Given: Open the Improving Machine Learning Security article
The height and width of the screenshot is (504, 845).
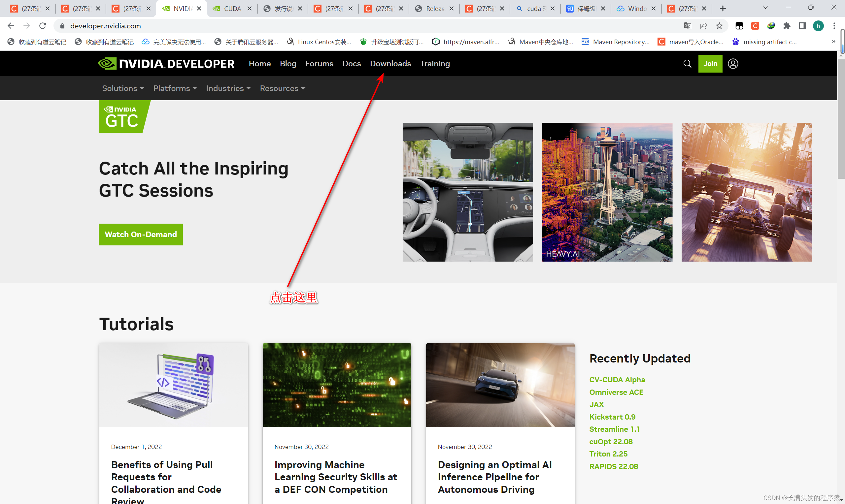Looking at the screenshot, I should (336, 477).
